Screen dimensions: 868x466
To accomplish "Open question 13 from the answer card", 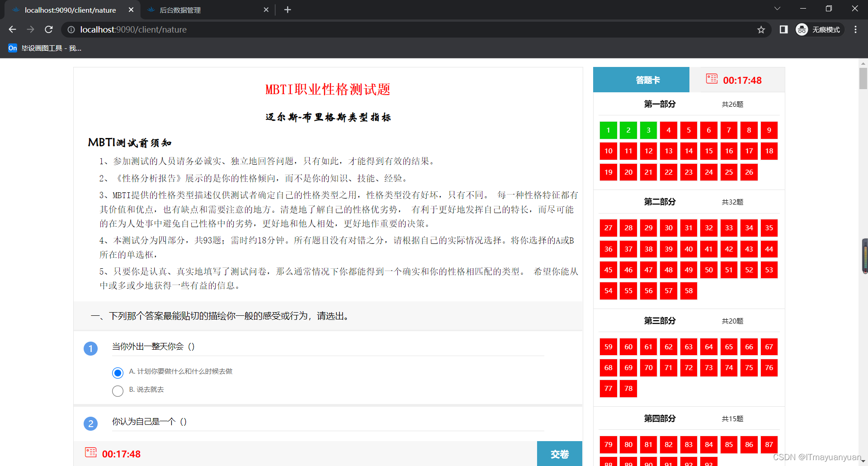I will [669, 151].
